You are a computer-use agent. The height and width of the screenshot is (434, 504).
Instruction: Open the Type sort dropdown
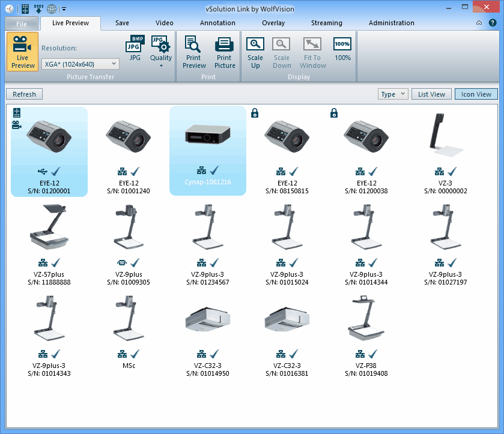click(x=393, y=94)
